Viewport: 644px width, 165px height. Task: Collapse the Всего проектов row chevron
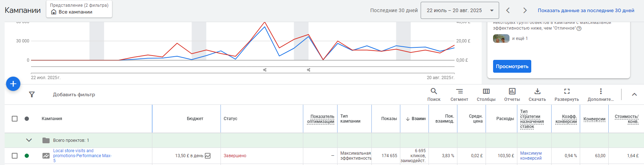pos(29,140)
